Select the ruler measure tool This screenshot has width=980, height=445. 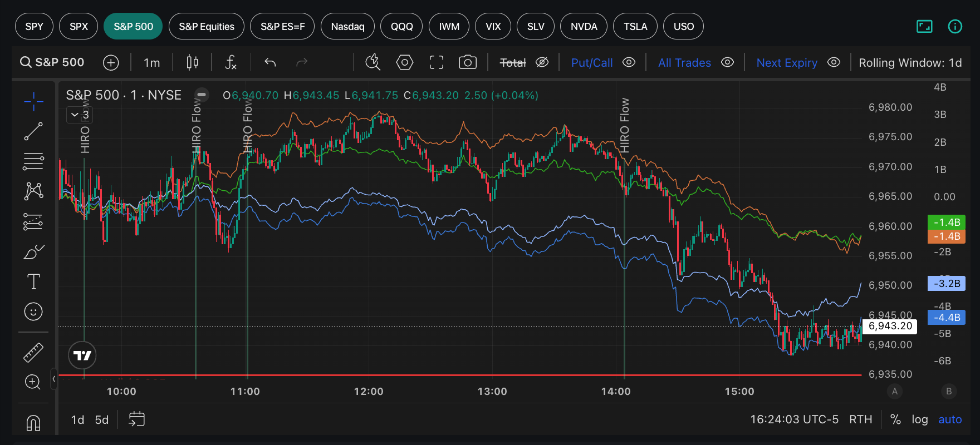click(33, 352)
